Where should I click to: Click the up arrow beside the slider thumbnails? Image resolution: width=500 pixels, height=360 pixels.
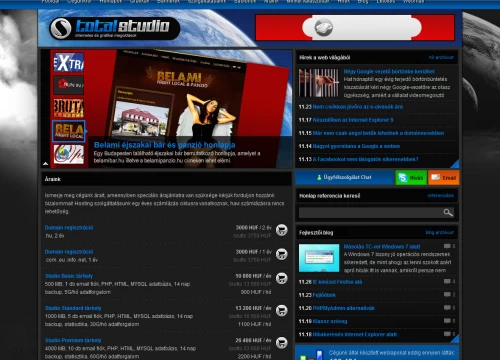coord(46,164)
